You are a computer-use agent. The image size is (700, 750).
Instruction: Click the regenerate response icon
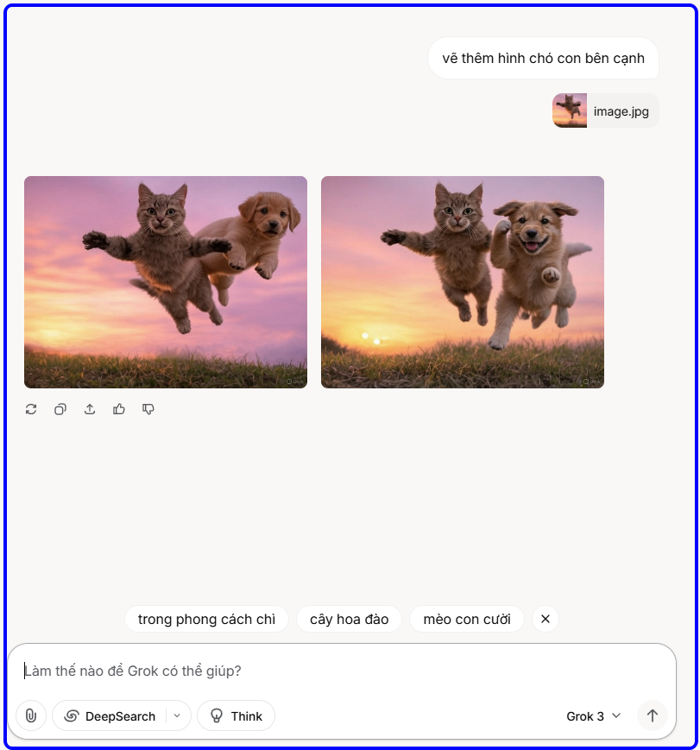tap(31, 409)
